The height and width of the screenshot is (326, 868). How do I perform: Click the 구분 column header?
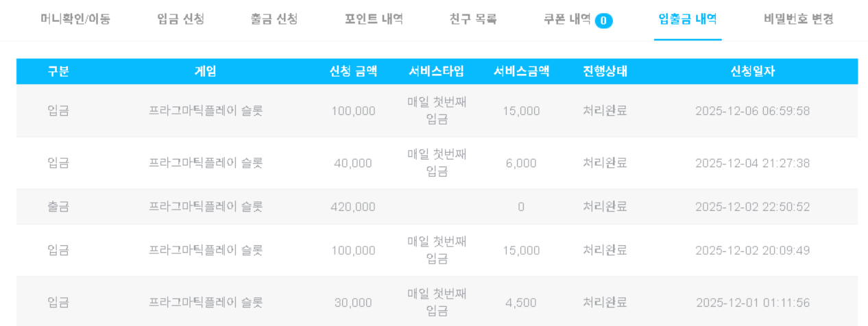pyautogui.click(x=58, y=71)
